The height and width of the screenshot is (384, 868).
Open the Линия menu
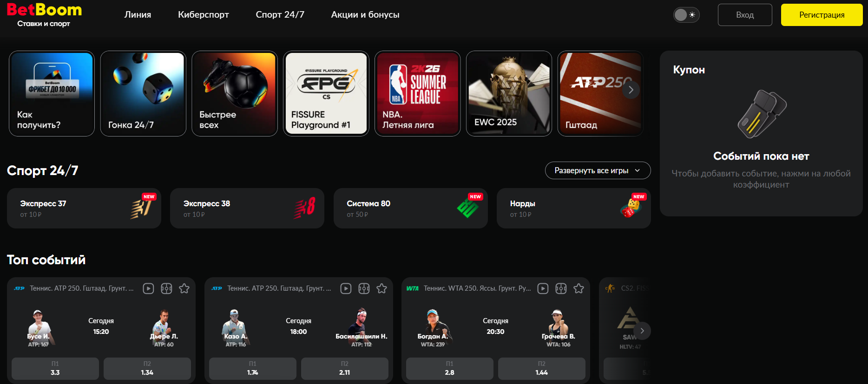pyautogui.click(x=138, y=14)
